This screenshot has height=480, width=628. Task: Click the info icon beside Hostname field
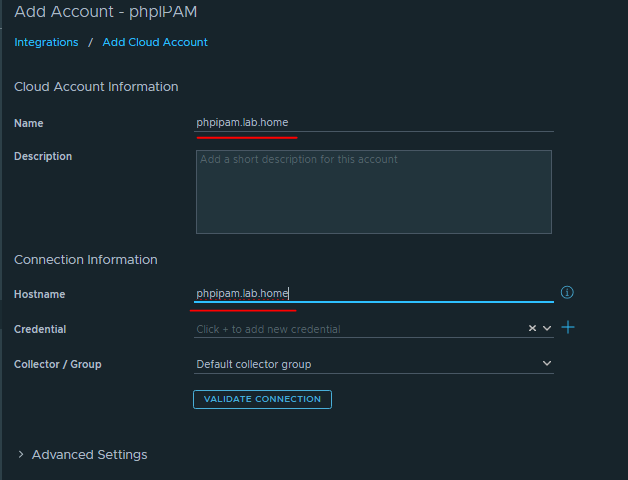(x=567, y=293)
